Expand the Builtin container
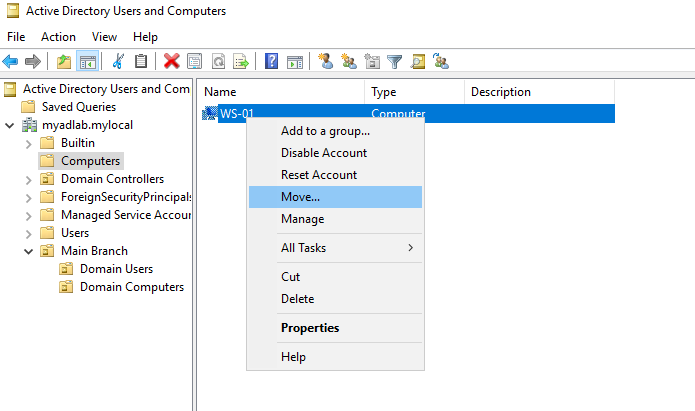 27,143
